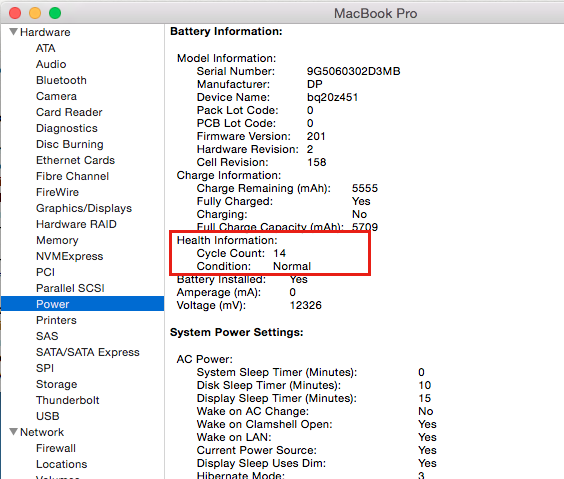The width and height of the screenshot is (564, 479).
Task: Click the Amperage (mA) value 0
Action: [293, 292]
